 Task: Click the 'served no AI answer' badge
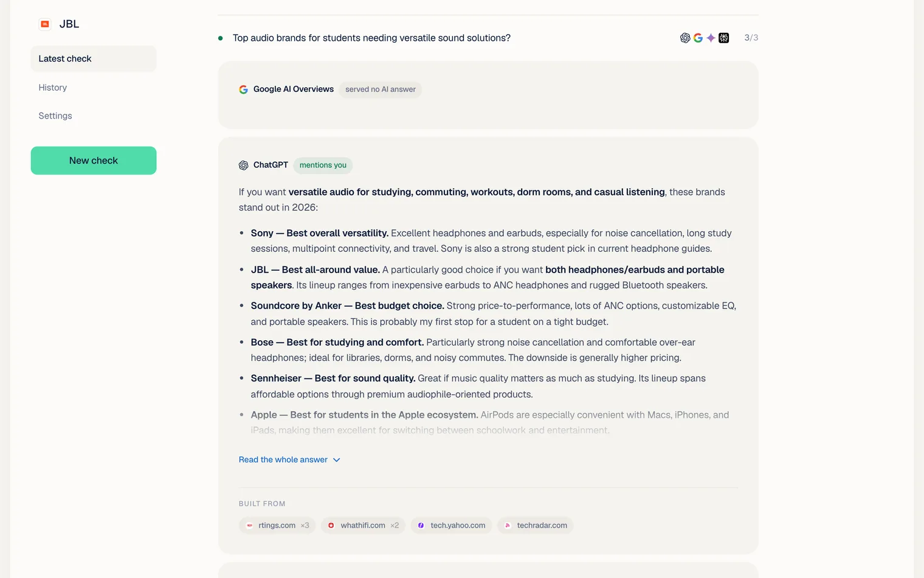click(381, 89)
